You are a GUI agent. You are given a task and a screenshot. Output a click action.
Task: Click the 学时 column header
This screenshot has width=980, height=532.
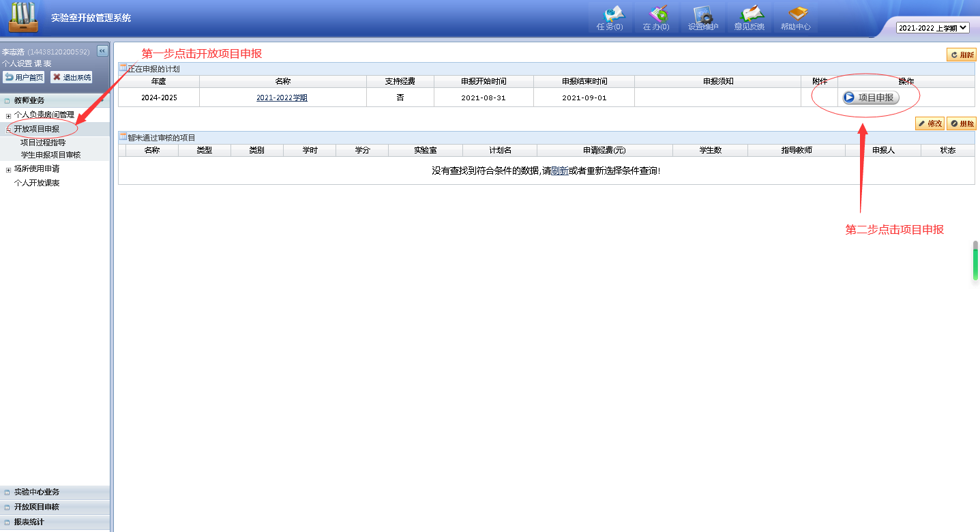point(310,150)
